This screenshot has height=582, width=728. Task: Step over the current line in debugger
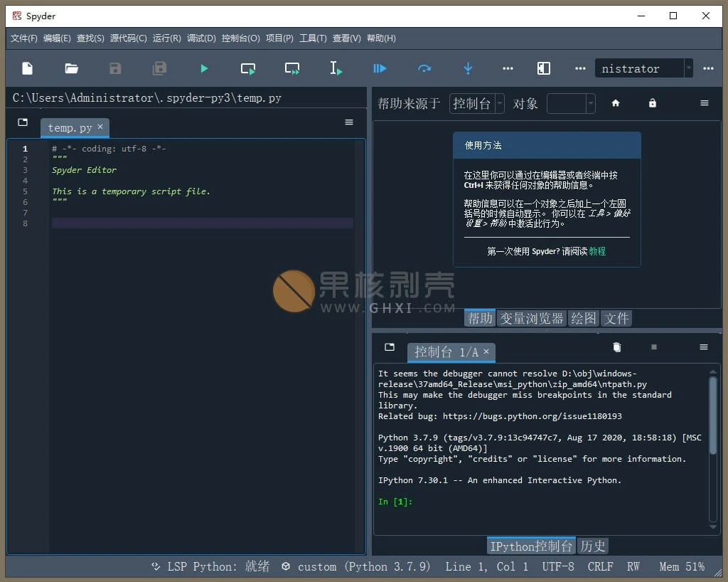pos(424,69)
